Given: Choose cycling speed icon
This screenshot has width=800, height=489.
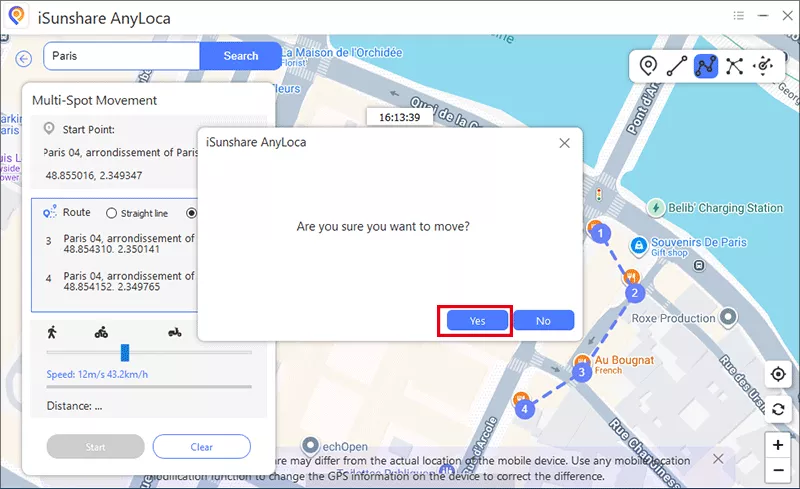Looking at the screenshot, I should tap(101, 333).
